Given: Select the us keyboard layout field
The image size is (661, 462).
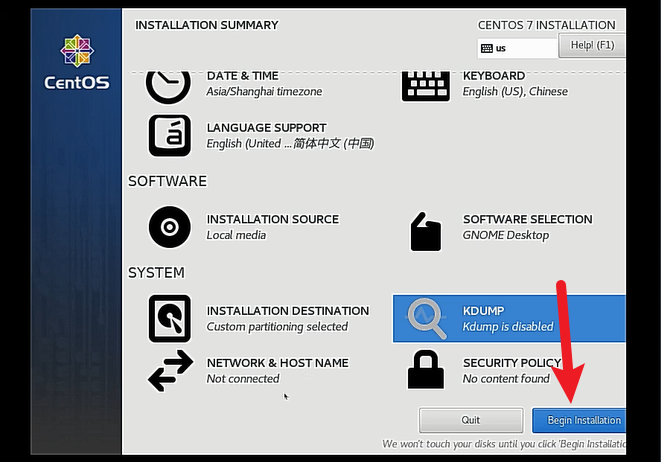Looking at the screenshot, I should [518, 48].
